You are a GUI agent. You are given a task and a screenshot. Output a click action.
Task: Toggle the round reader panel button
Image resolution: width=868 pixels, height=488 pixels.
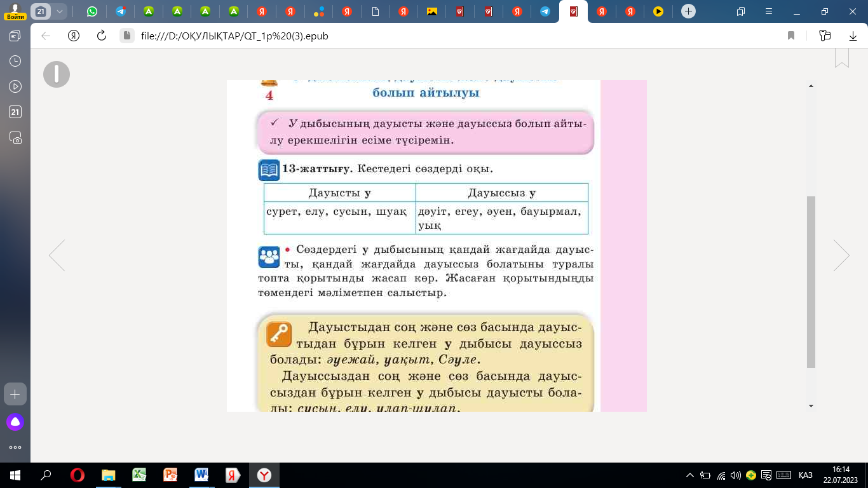click(x=57, y=75)
